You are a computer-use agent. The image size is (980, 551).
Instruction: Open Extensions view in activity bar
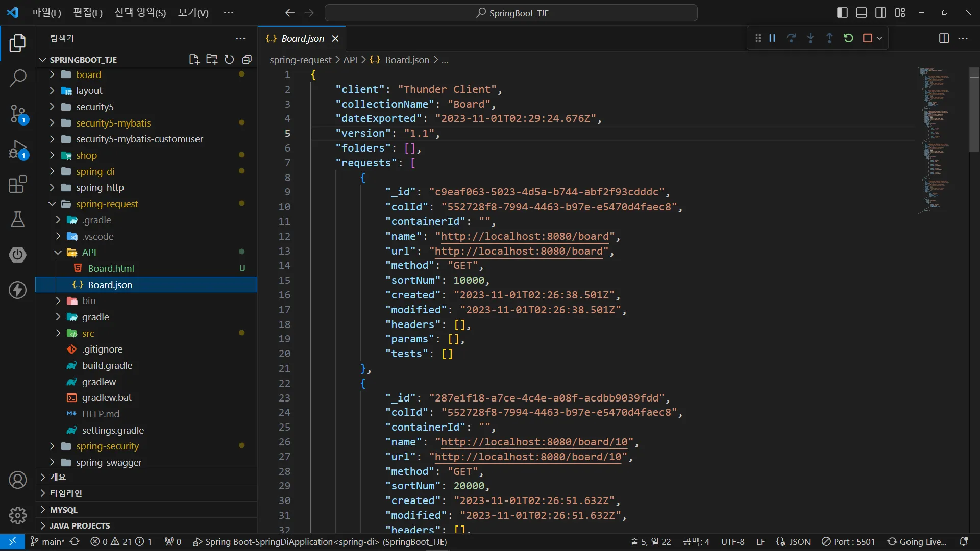click(x=18, y=184)
